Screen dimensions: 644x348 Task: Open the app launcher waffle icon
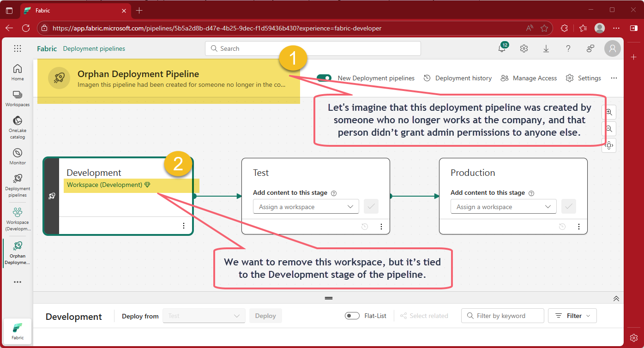coord(18,48)
